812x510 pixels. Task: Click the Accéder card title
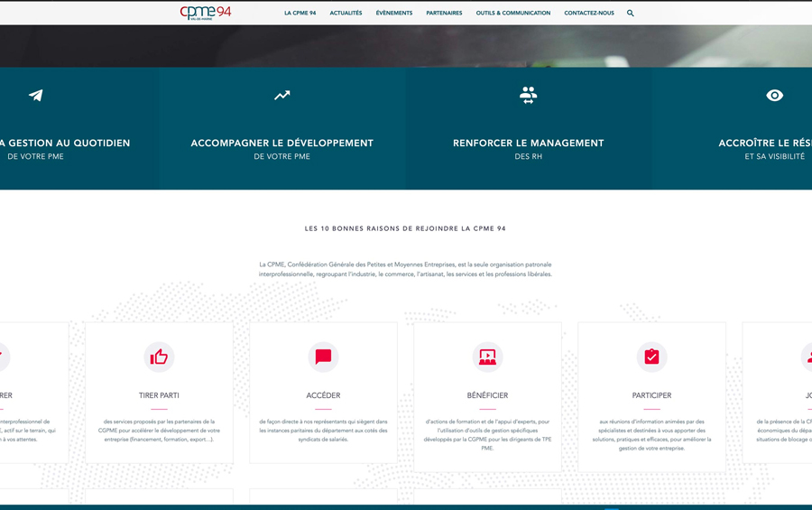tap(323, 395)
